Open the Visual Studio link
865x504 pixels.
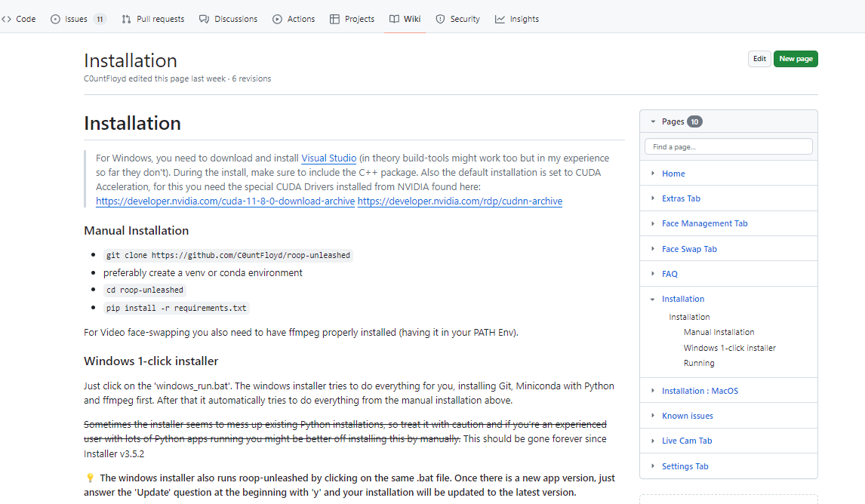328,158
